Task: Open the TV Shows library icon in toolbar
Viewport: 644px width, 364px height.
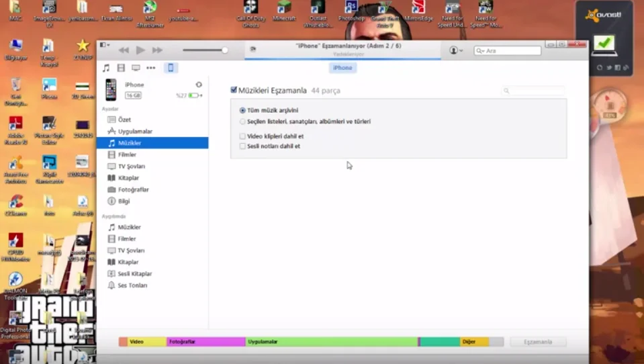Action: point(136,68)
